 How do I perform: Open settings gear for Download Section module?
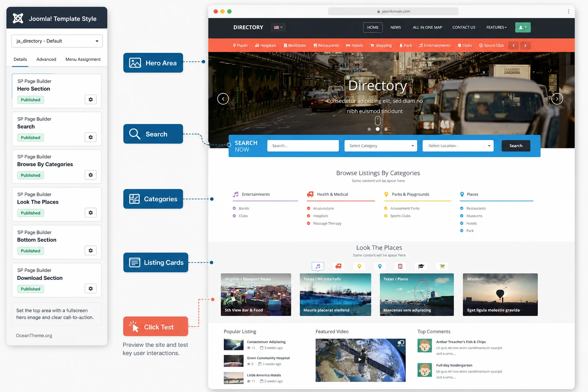pos(91,289)
